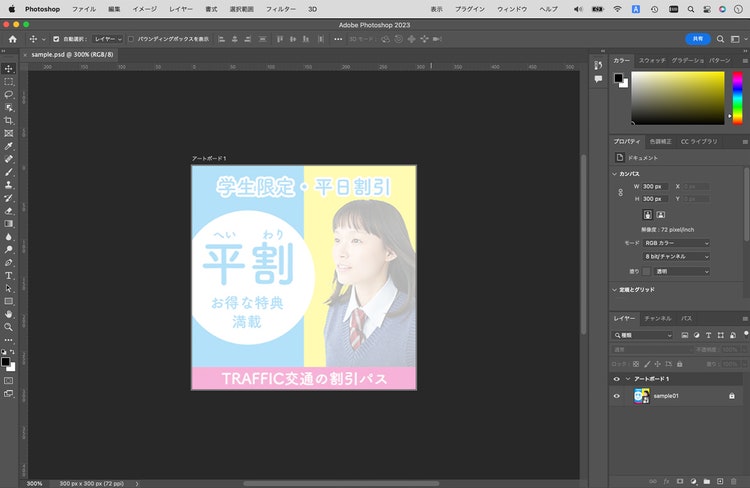Click the create new layer icon

pos(720,481)
